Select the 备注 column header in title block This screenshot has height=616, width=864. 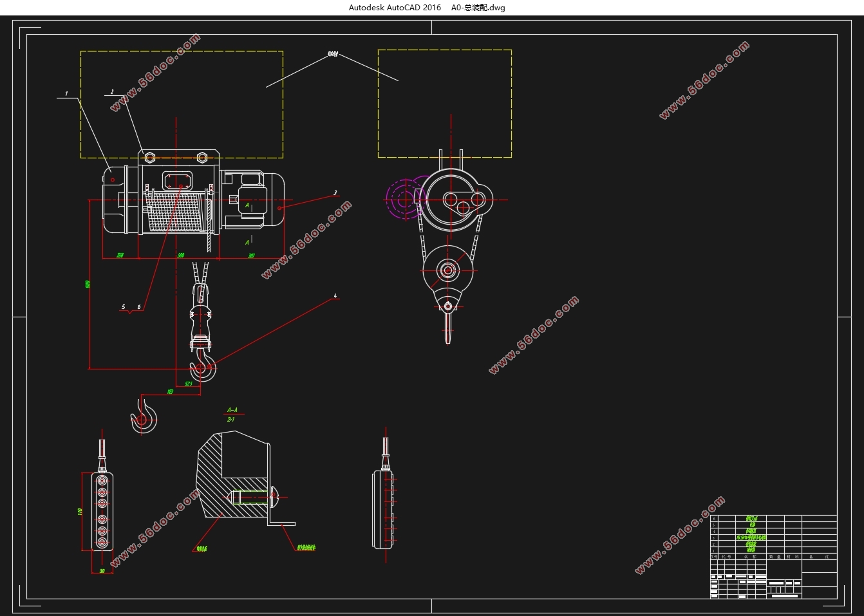(818, 557)
